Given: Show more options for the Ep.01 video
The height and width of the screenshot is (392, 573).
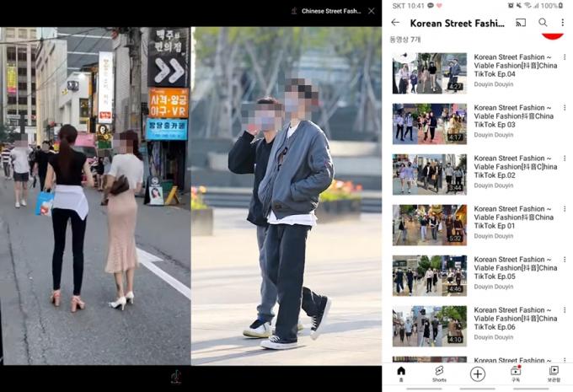Looking at the screenshot, I should tap(565, 209).
